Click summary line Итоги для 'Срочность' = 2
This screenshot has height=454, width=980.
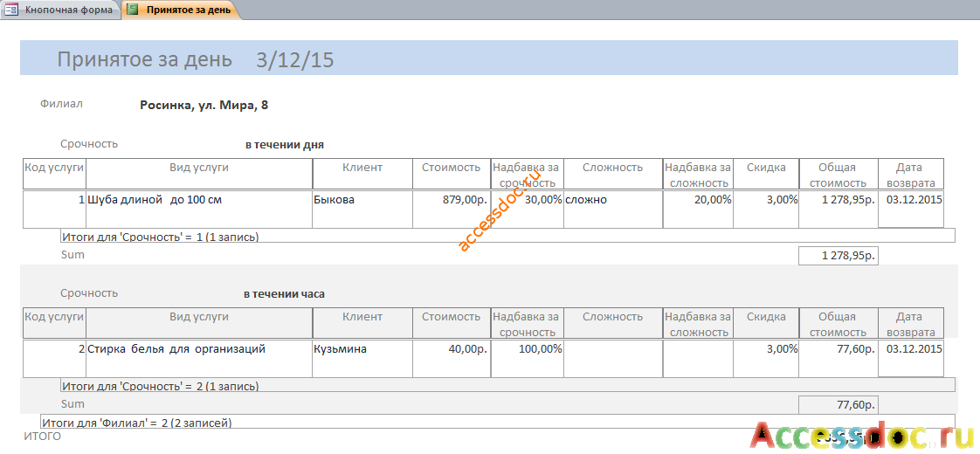tap(507, 385)
